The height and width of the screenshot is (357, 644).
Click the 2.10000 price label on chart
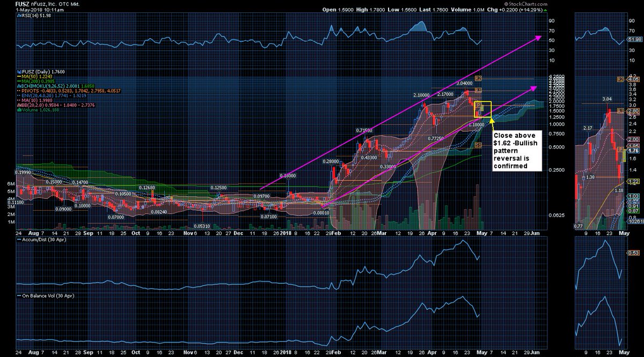(x=421, y=95)
